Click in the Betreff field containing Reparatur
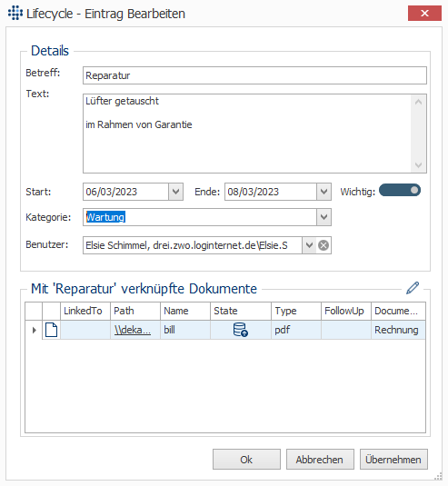Image resolution: width=448 pixels, height=486 pixels. click(254, 75)
